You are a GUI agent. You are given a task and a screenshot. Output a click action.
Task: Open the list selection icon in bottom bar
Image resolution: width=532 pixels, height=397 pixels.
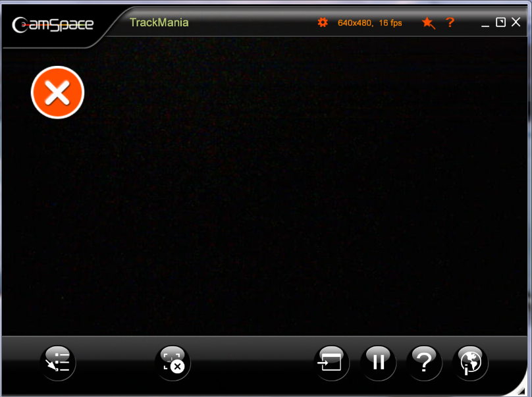[59, 362]
